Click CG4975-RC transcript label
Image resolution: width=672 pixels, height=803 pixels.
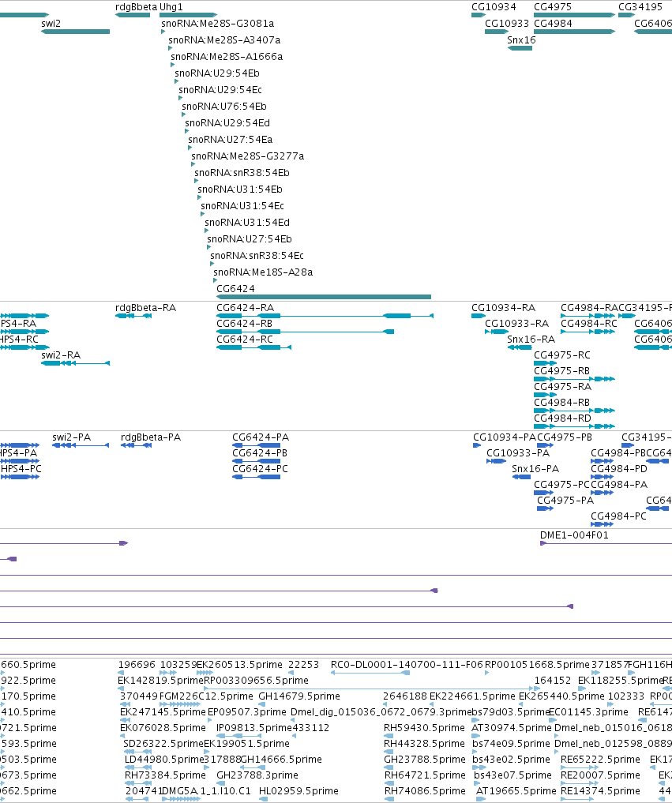point(562,355)
